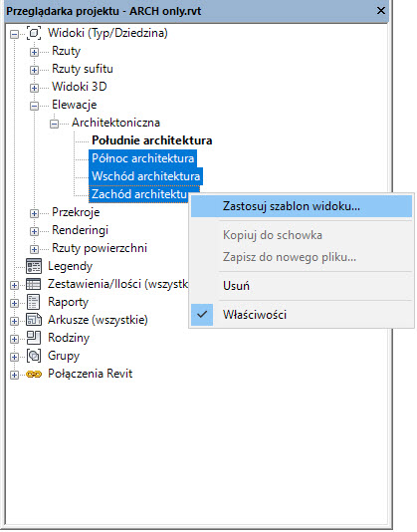Screen dimensions: 417x532
Task: Click the Legendy legend icon
Action: [34, 266]
